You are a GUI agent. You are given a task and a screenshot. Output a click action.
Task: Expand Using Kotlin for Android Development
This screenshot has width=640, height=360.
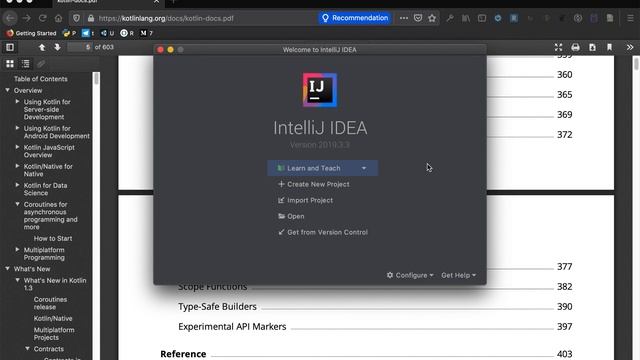(x=17, y=128)
